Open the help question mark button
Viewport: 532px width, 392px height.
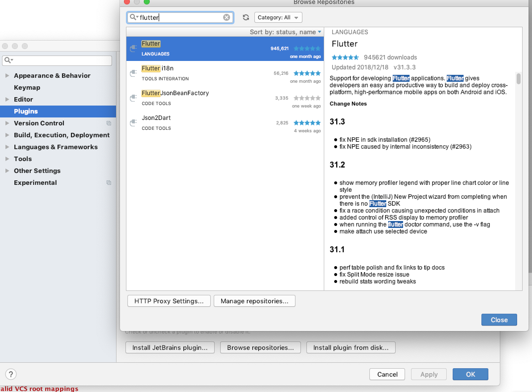tap(11, 374)
